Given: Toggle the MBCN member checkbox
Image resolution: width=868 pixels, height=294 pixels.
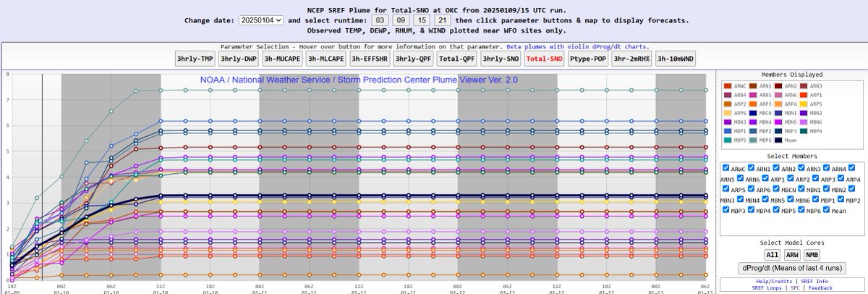Looking at the screenshot, I should tap(775, 190).
